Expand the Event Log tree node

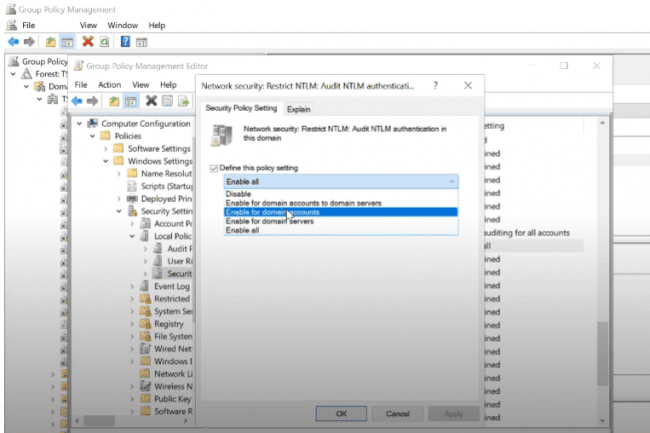[132, 286]
